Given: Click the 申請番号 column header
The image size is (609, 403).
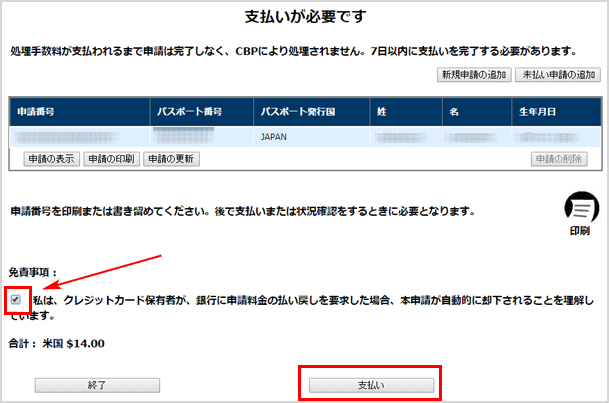Looking at the screenshot, I should click(x=79, y=112).
